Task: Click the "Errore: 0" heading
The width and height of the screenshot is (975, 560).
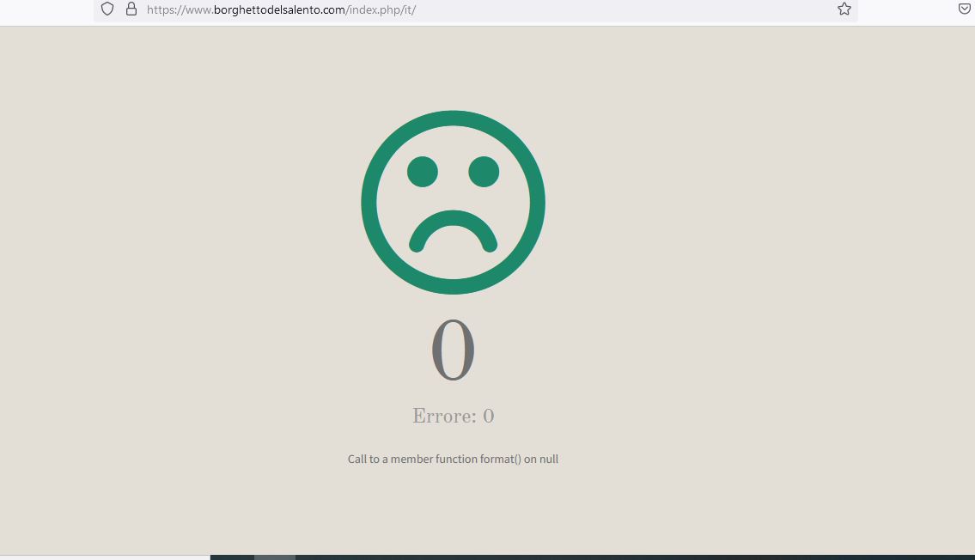Action: tap(453, 417)
